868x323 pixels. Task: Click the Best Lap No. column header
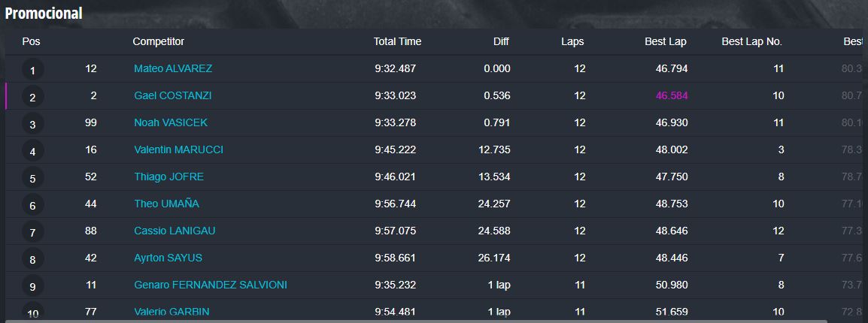pos(751,41)
